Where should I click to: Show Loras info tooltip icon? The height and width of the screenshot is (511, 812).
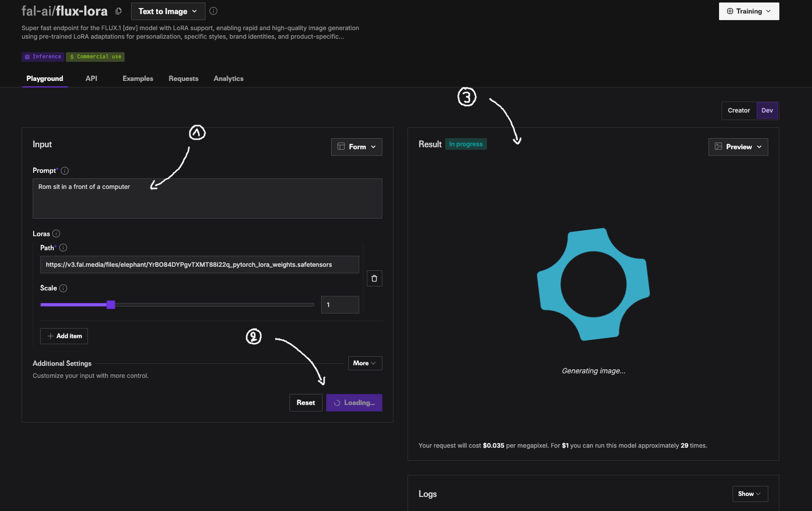(56, 234)
